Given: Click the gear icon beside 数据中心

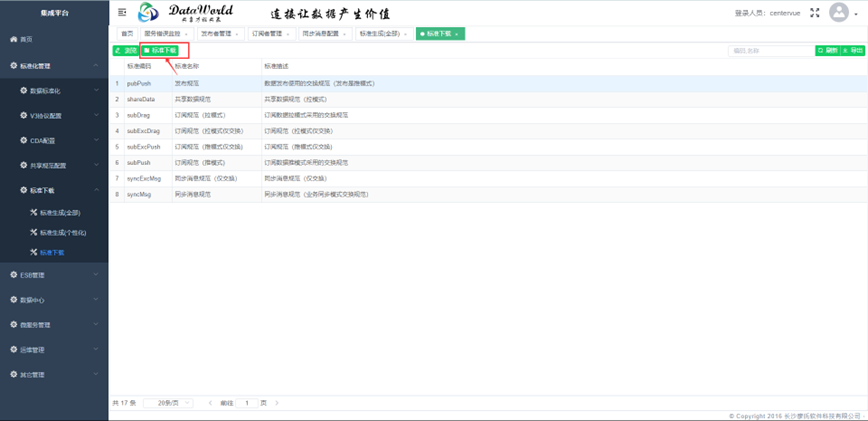Looking at the screenshot, I should [14, 299].
